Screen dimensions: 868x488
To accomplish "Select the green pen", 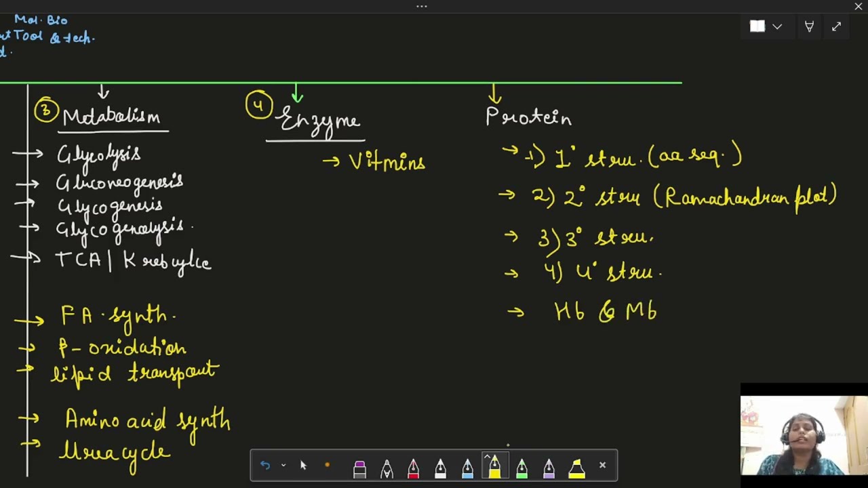I will [521, 468].
